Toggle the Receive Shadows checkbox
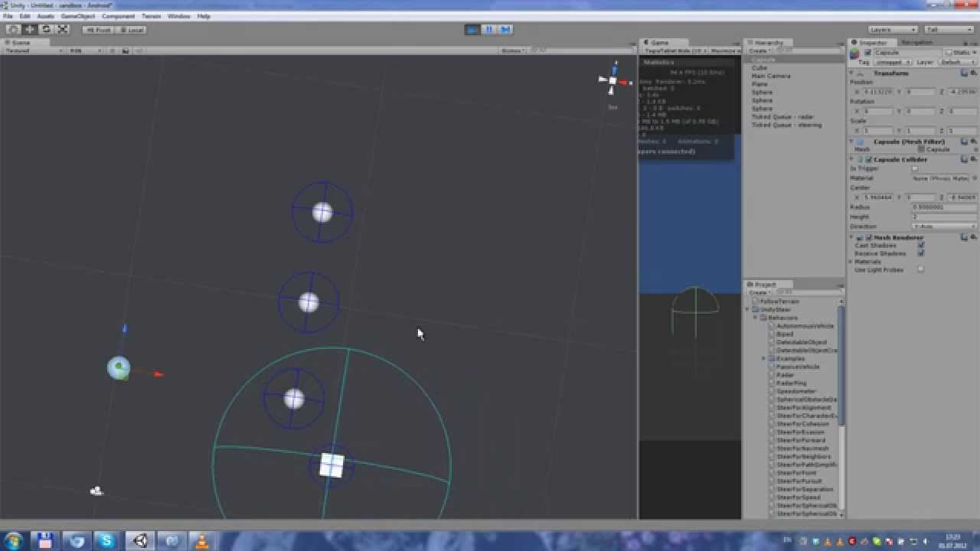Viewport: 980px width, 551px height. click(921, 253)
